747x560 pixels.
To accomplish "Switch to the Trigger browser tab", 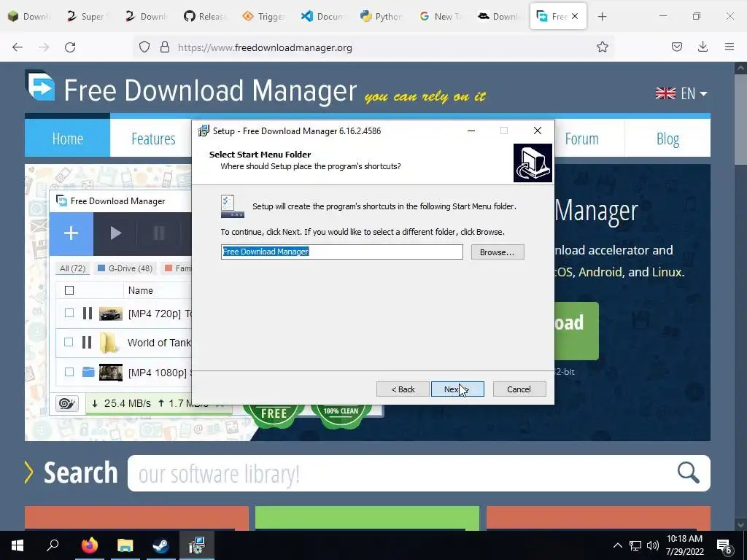I will (x=263, y=17).
